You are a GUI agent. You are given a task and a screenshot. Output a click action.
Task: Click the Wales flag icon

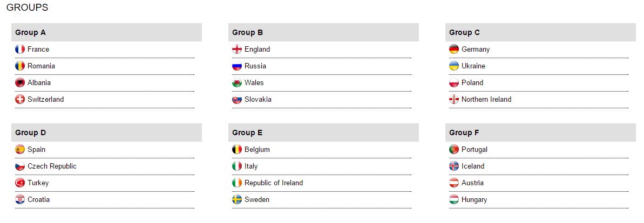[x=237, y=83]
